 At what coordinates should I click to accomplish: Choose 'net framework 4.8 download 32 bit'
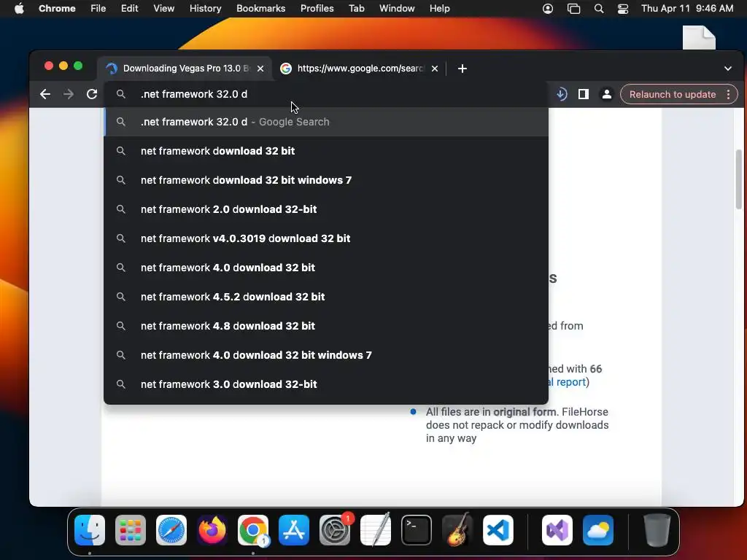click(x=326, y=326)
